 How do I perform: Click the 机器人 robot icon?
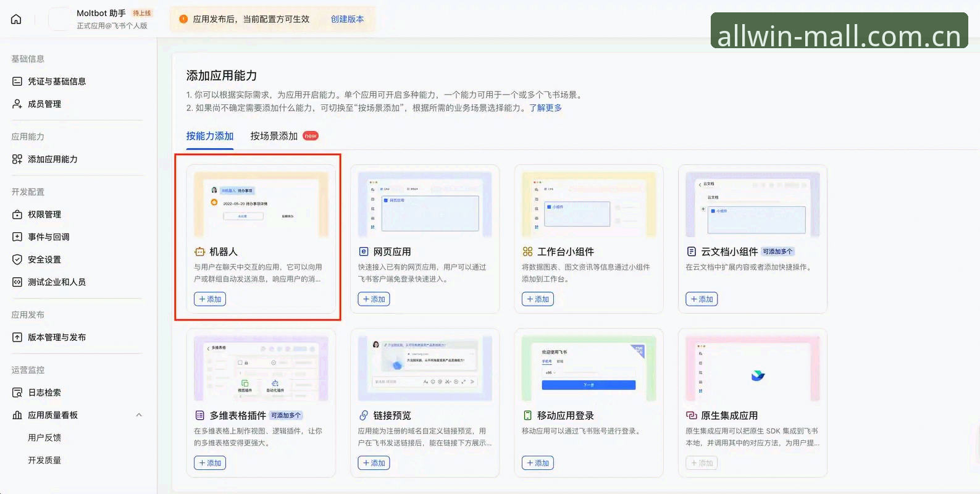click(x=199, y=251)
